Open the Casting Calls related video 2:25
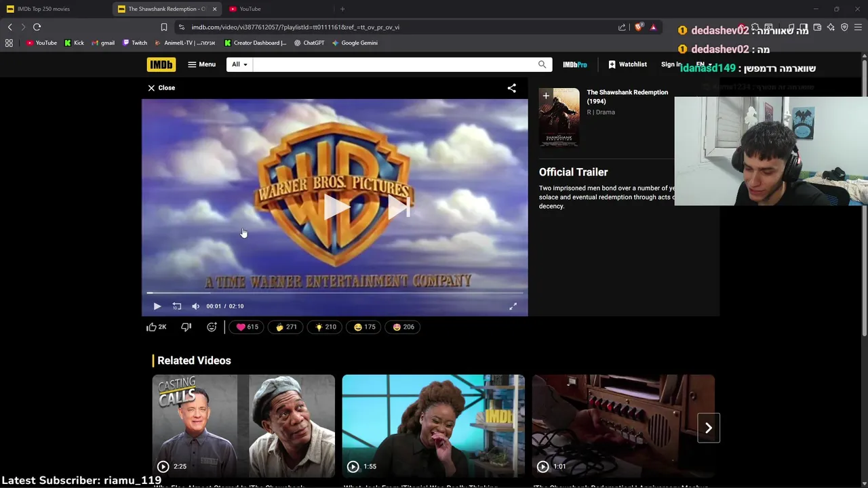The width and height of the screenshot is (868, 488). 243,426
